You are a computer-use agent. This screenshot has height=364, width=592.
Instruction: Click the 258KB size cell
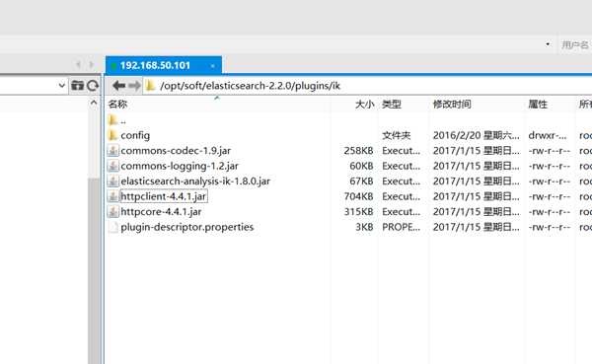[x=358, y=151]
